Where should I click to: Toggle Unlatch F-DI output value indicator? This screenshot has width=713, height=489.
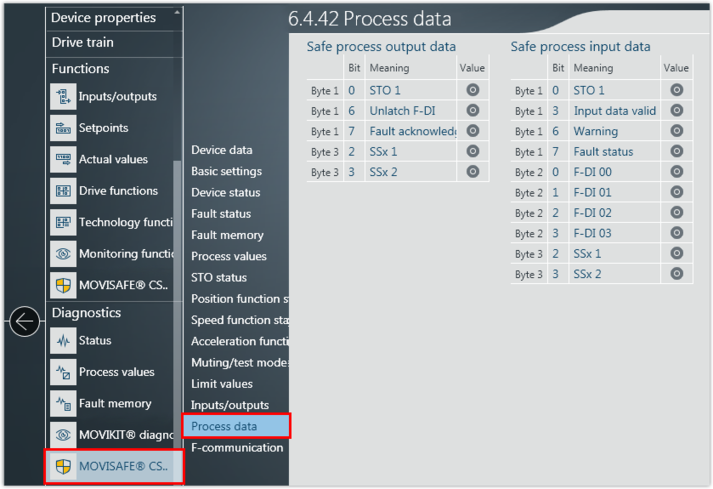[x=472, y=110]
